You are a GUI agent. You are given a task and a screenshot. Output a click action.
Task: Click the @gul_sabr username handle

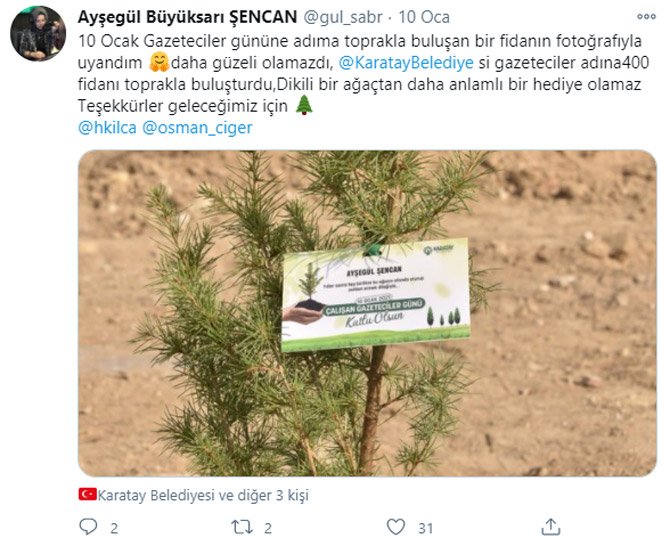(343, 18)
